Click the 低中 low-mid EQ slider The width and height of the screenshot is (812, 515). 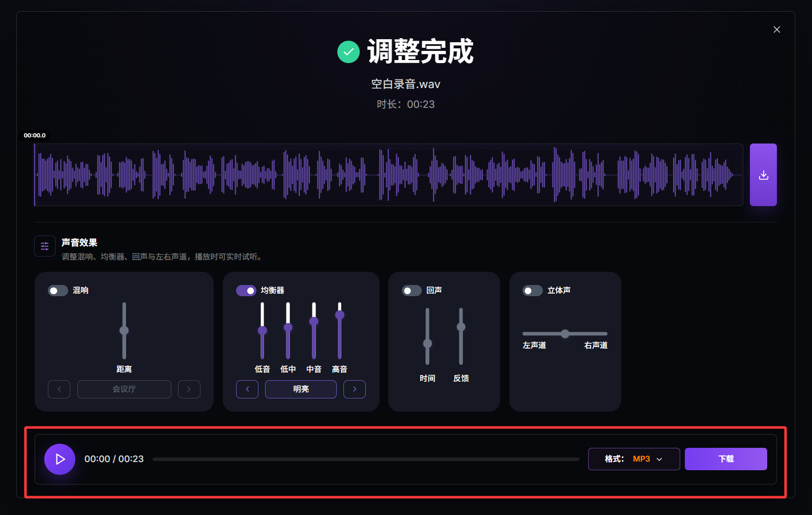tap(288, 331)
